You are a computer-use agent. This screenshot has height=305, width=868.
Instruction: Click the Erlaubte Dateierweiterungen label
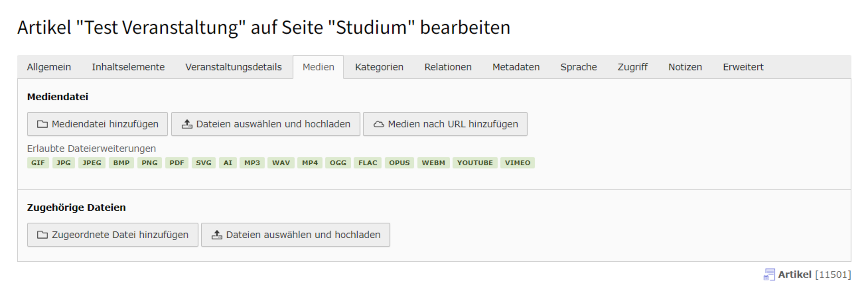pyautogui.click(x=92, y=149)
